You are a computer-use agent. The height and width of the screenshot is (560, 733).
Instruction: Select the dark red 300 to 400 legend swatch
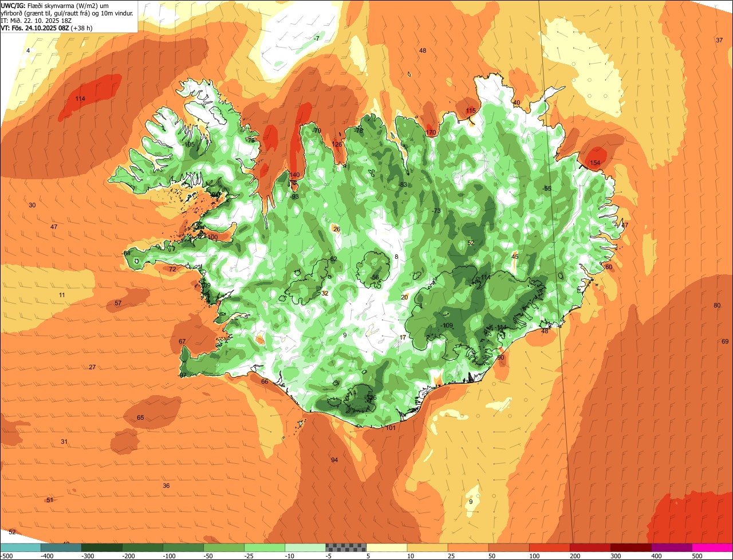point(630,547)
